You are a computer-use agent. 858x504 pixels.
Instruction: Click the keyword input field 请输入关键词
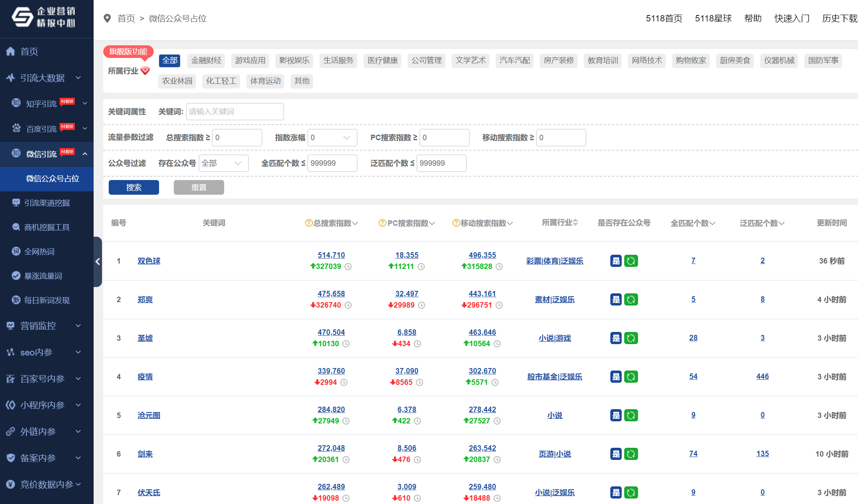click(x=234, y=112)
